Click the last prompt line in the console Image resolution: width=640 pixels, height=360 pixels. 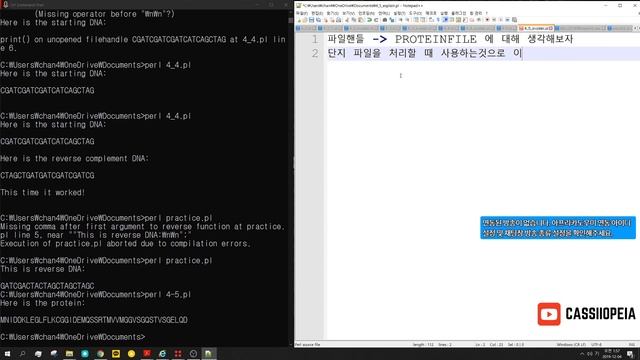click(x=73, y=337)
